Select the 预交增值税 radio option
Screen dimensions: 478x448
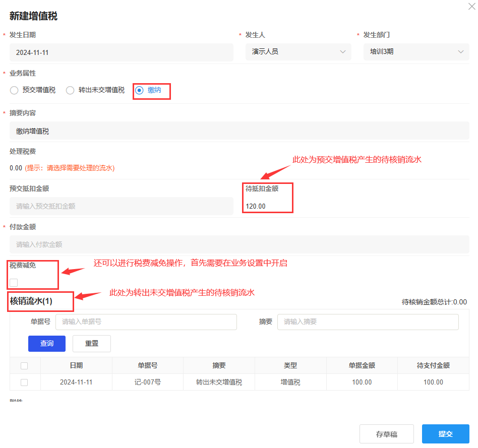pos(14,90)
